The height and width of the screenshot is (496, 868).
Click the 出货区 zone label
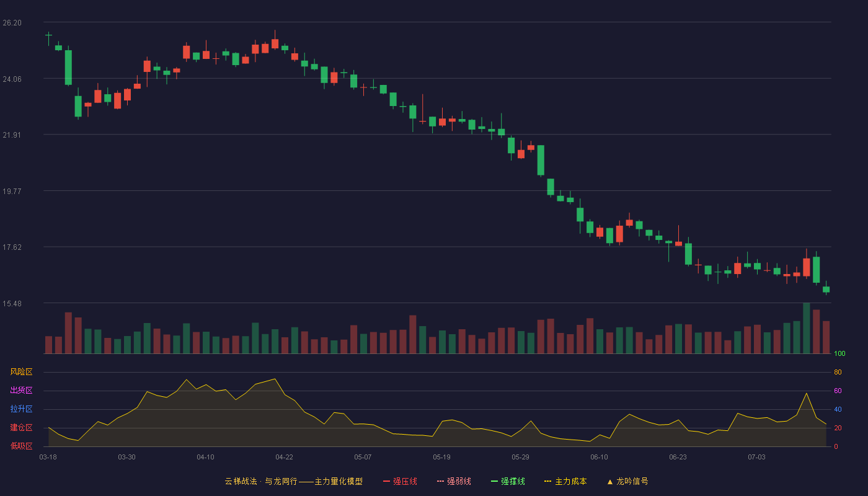pos(22,391)
